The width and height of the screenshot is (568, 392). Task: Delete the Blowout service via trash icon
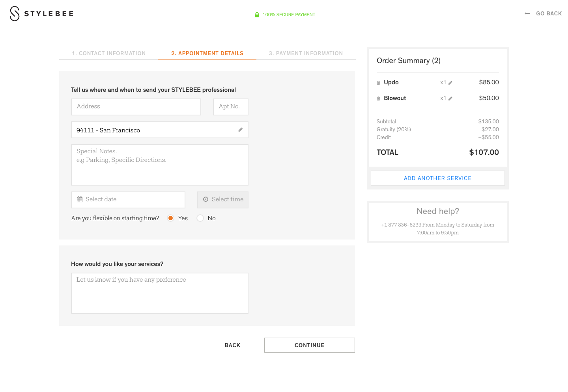(378, 98)
